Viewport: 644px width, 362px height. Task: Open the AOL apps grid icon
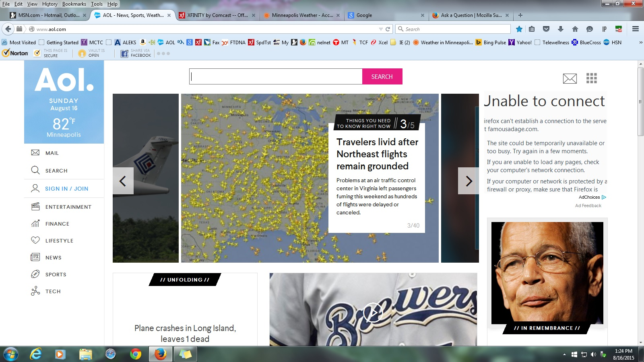(592, 78)
